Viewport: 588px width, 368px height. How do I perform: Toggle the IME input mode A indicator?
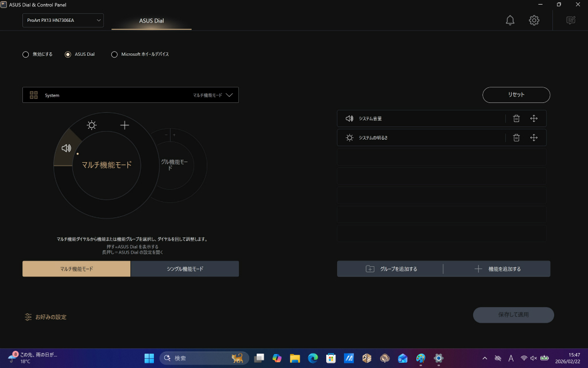pyautogui.click(x=510, y=358)
